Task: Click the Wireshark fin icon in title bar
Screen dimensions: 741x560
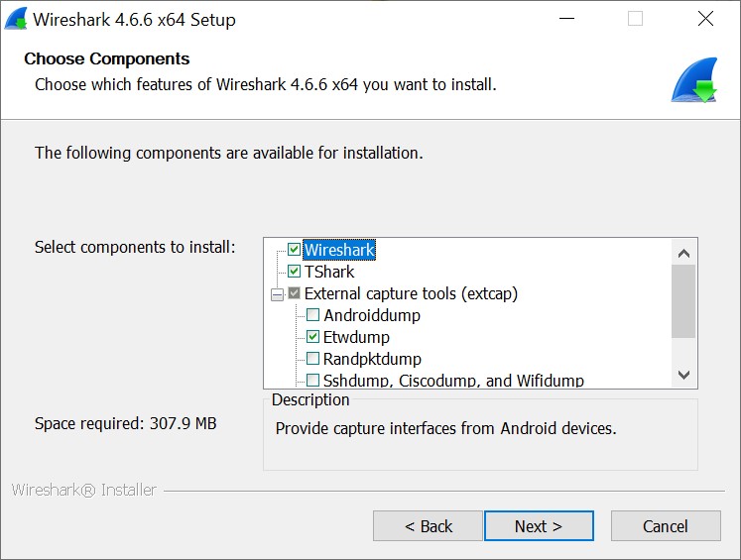Action: [16, 20]
